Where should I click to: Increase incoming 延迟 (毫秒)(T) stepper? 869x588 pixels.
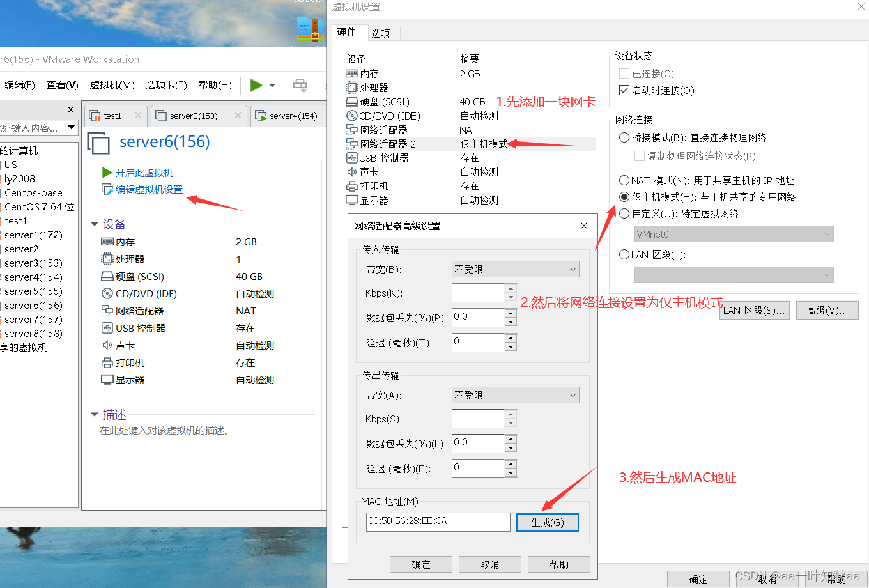511,337
